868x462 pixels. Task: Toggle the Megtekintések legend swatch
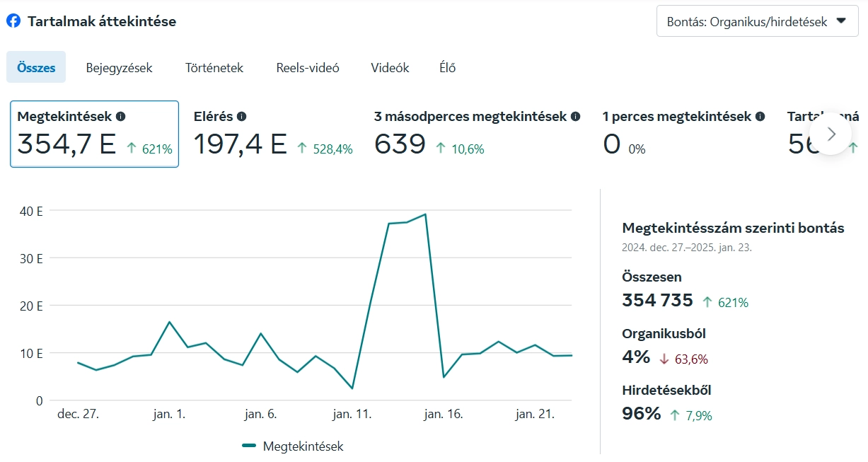(x=249, y=446)
